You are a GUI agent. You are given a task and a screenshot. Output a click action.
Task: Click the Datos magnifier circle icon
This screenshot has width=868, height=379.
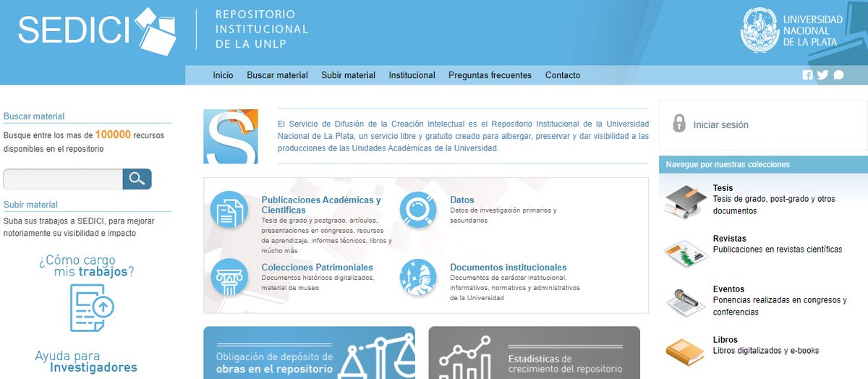pos(418,210)
